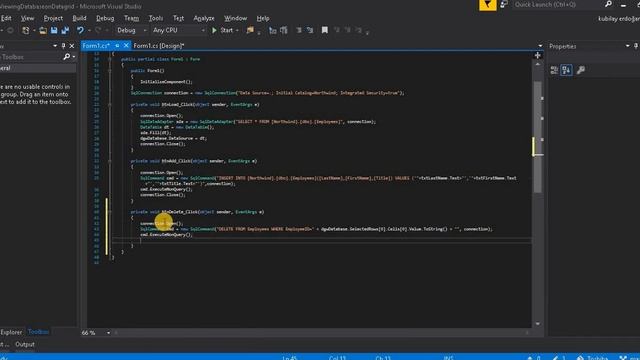
Task: Open the Build menu
Action: 79,18
